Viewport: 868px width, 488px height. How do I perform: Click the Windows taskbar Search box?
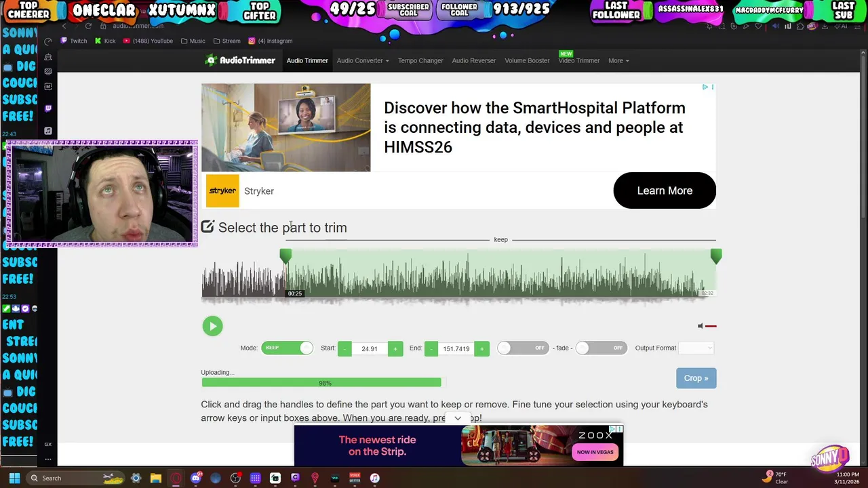pyautogui.click(x=77, y=478)
